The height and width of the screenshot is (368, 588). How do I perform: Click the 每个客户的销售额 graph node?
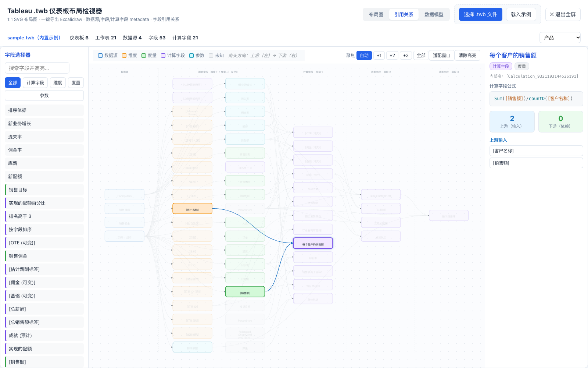(313, 243)
